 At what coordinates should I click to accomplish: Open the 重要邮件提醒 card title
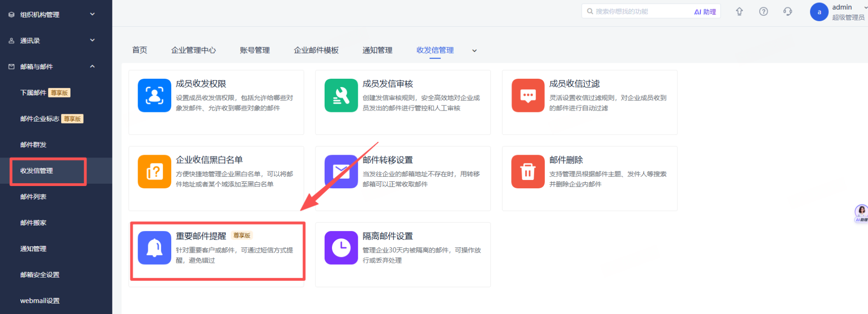[201, 236]
